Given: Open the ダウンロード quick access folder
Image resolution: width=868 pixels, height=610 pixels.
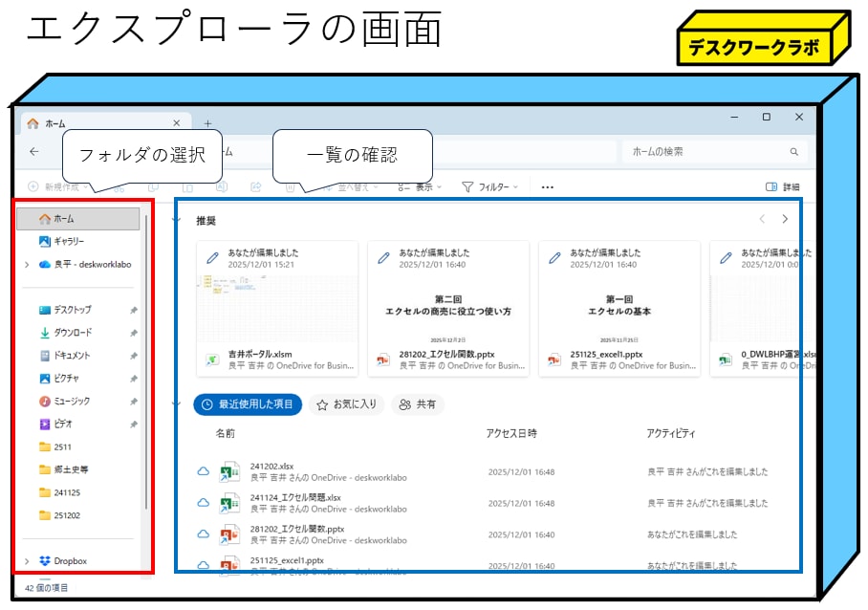Looking at the screenshot, I should click(x=65, y=333).
